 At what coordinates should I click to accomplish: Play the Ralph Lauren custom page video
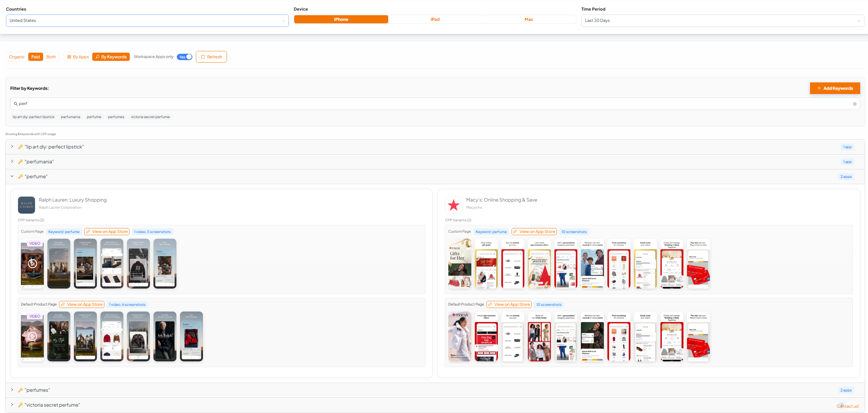[32, 263]
